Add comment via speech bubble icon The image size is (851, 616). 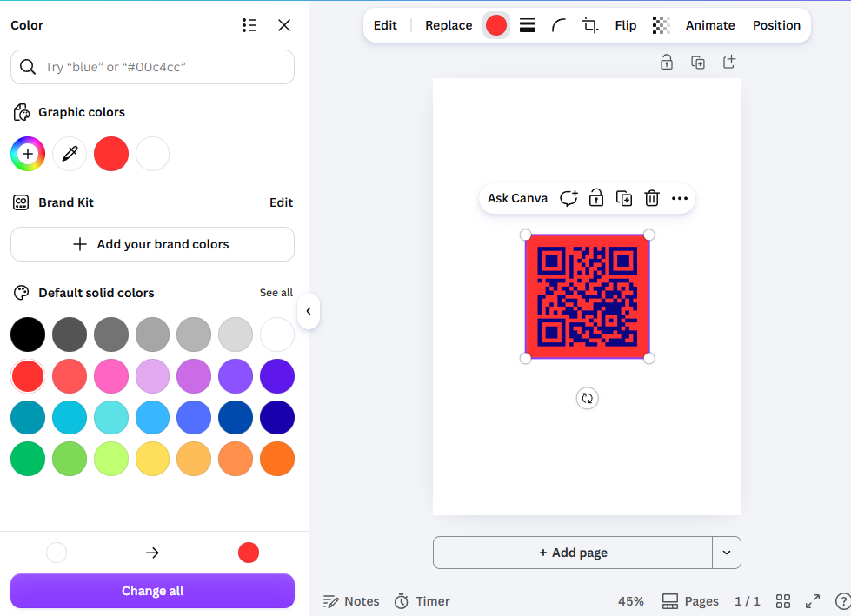click(568, 198)
